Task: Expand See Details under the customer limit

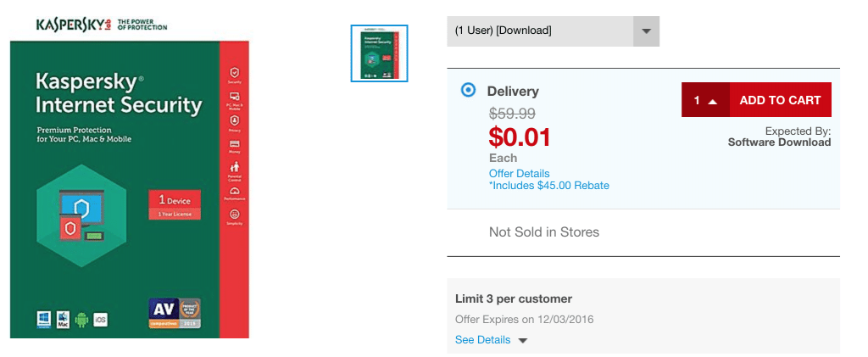Action: tap(482, 340)
